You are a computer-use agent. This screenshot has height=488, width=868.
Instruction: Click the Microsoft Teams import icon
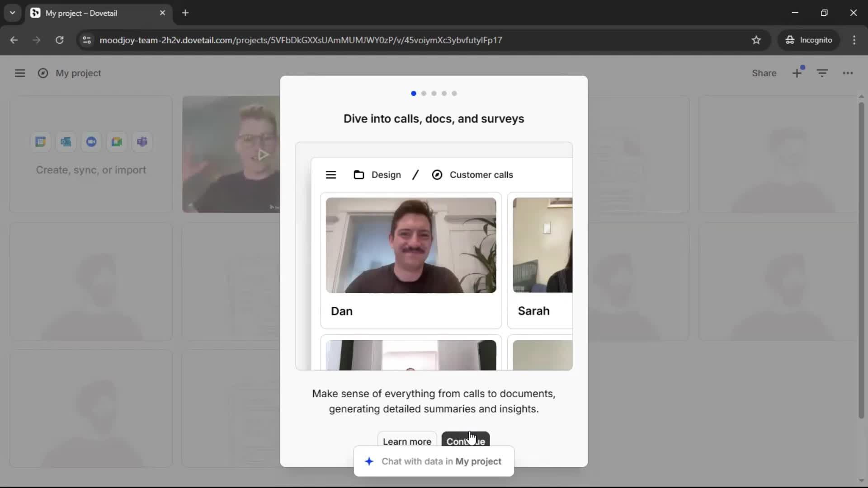(x=142, y=142)
